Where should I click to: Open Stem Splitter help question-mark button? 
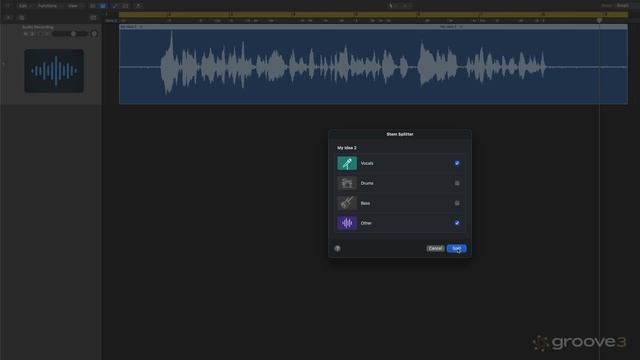coord(338,249)
